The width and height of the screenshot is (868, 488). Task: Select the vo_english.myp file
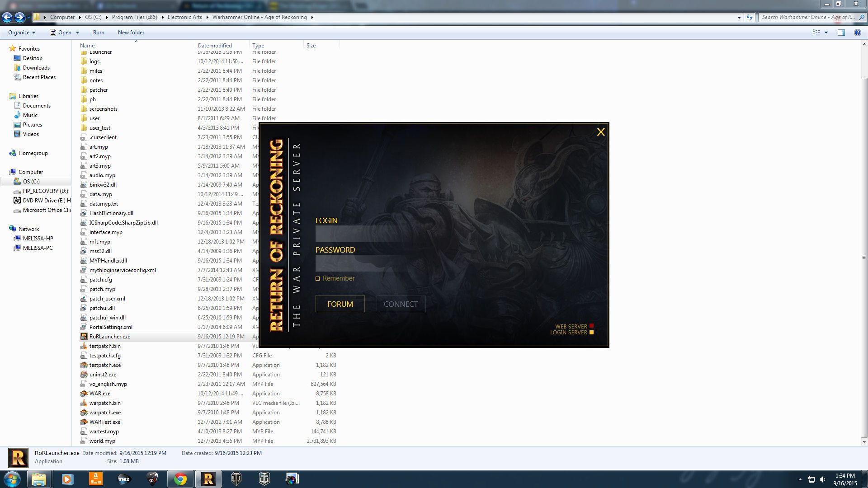click(x=108, y=384)
